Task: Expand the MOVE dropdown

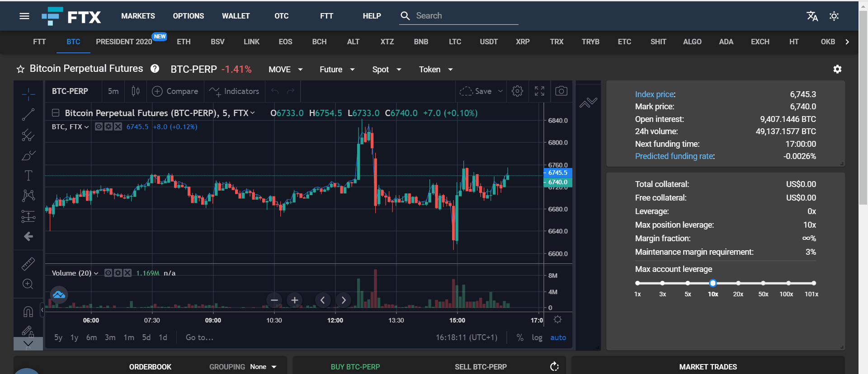Action: 285,70
